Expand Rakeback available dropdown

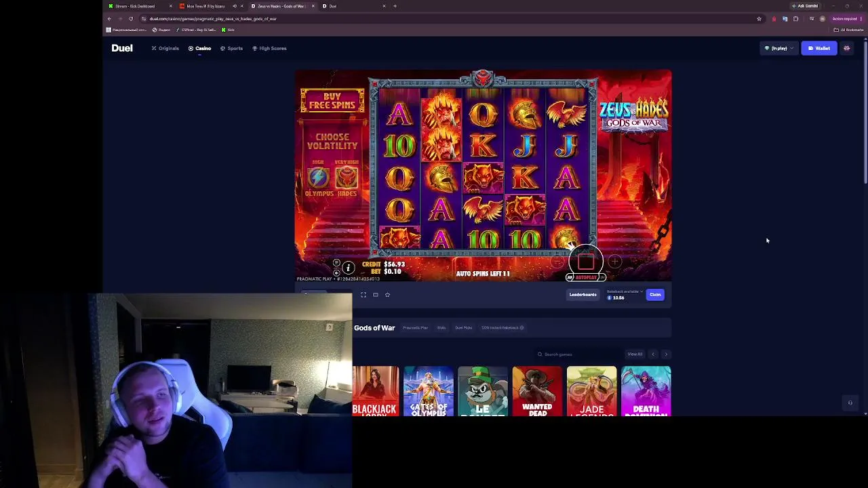625,291
